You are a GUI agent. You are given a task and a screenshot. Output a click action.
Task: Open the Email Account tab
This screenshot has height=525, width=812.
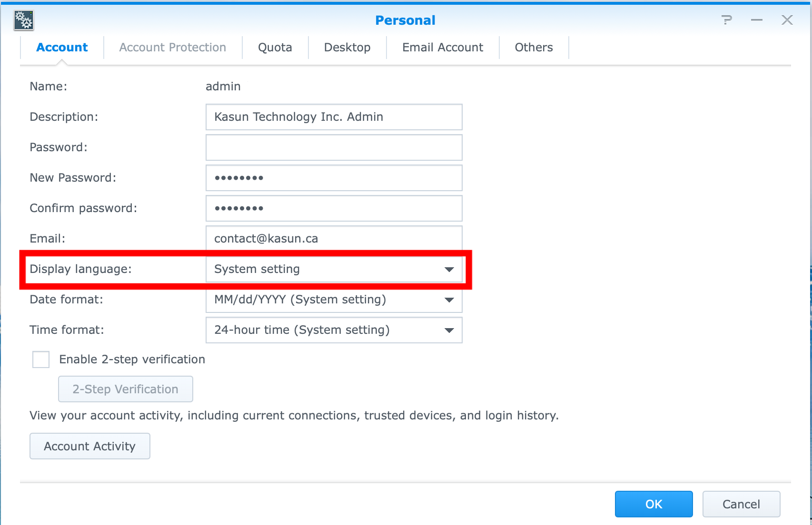(443, 48)
